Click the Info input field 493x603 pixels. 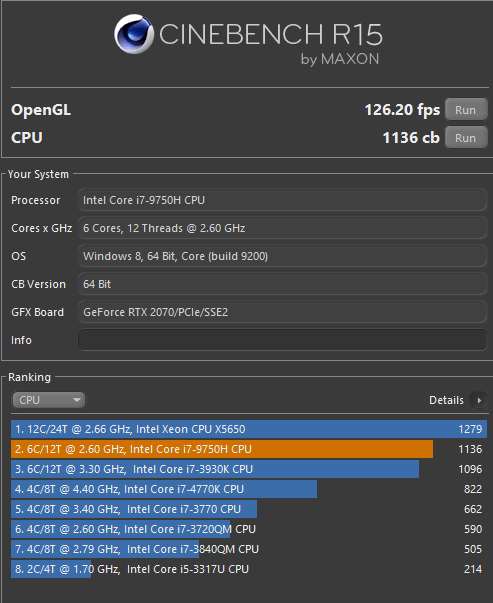coord(282,340)
